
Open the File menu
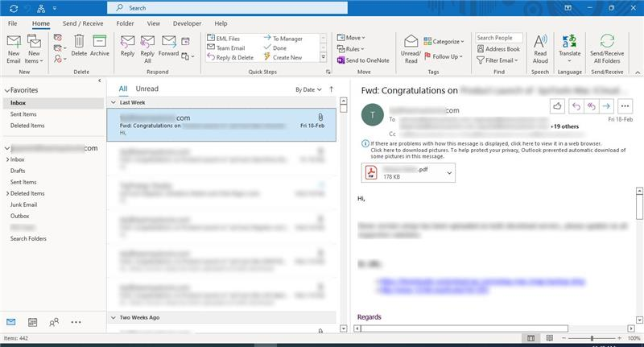click(x=13, y=23)
